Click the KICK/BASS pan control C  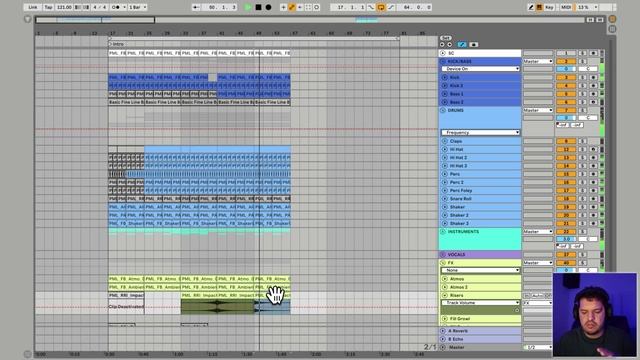tap(588, 69)
